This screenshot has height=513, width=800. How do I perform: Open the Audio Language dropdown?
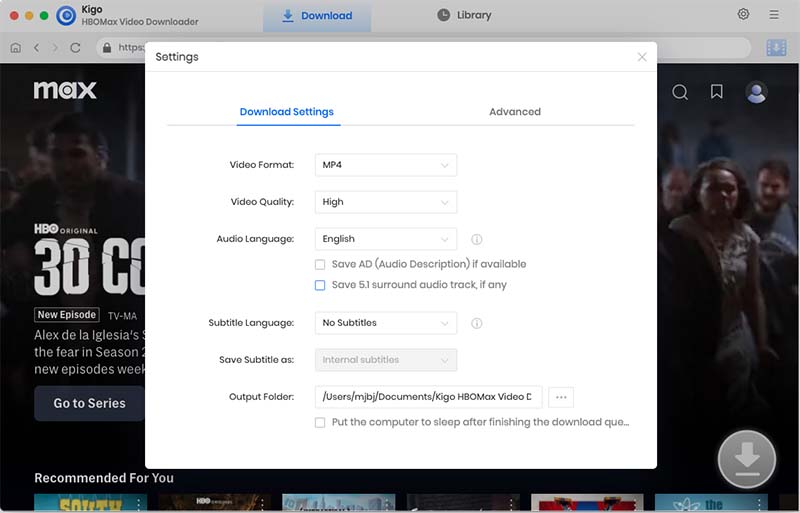[x=386, y=239]
